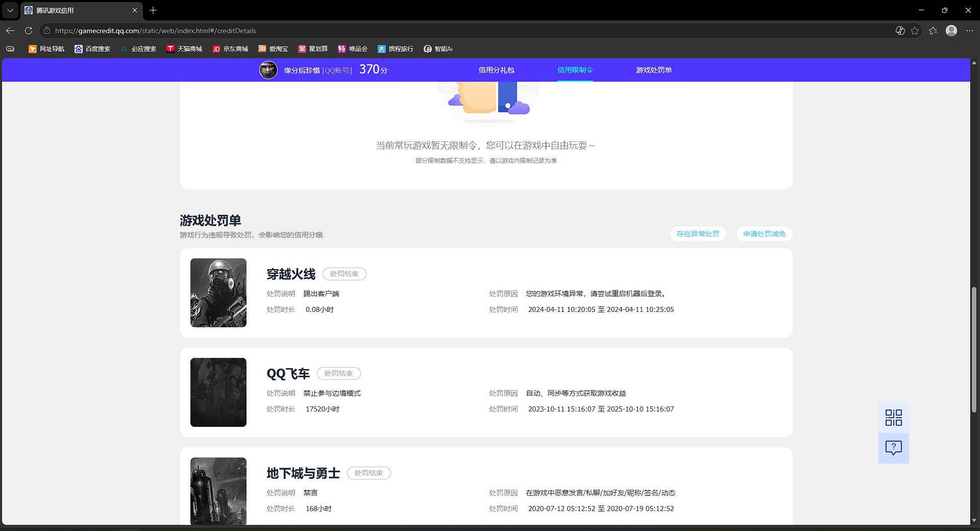Screen dimensions: 980x531
Task: Click the user avatar in the purple header
Action: [x=268, y=70]
